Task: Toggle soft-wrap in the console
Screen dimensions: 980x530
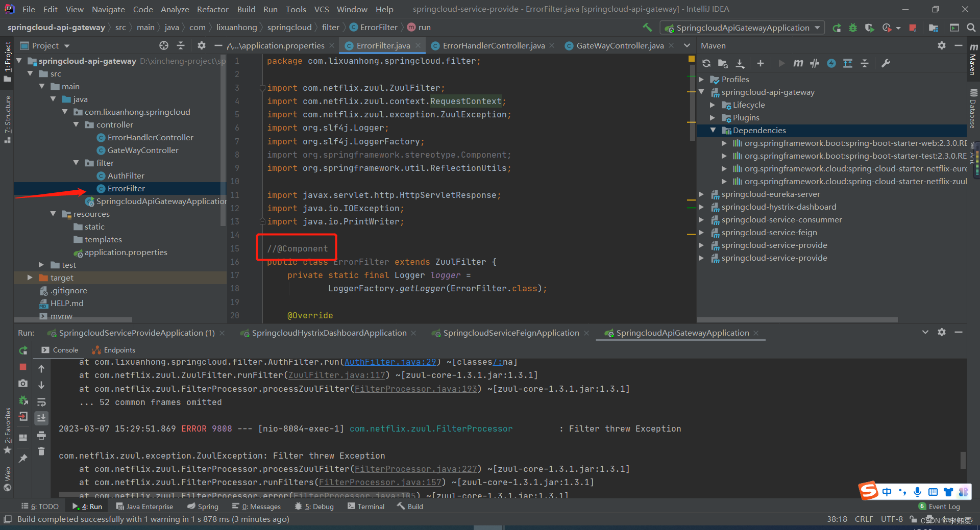Action: (x=41, y=402)
